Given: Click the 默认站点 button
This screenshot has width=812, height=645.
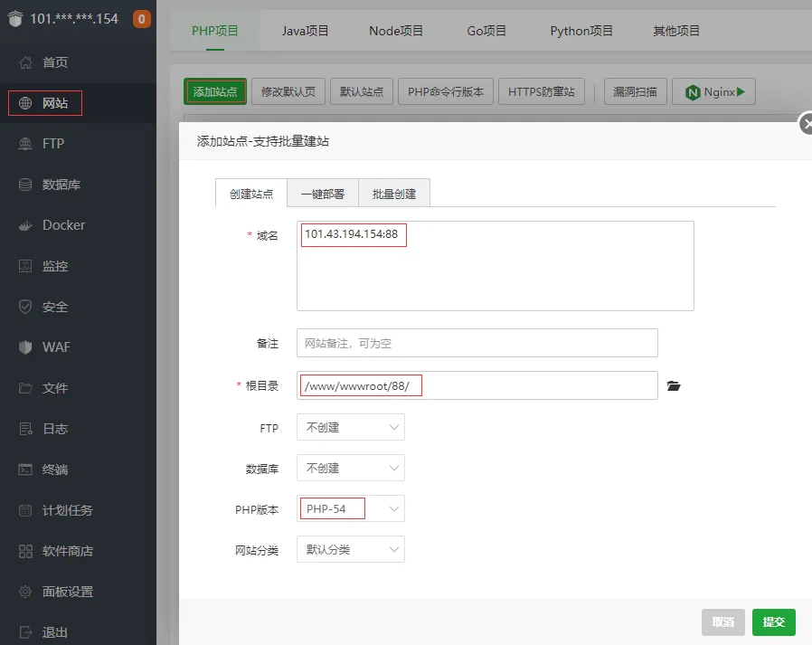Looking at the screenshot, I should [x=362, y=91].
